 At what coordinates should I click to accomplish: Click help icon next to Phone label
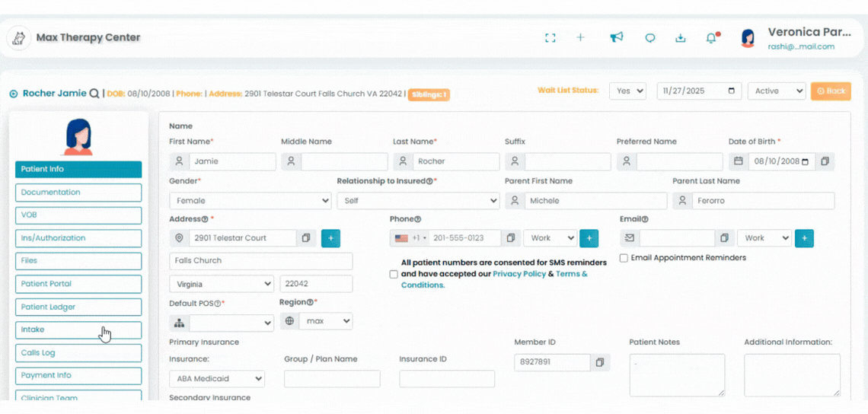(x=418, y=219)
